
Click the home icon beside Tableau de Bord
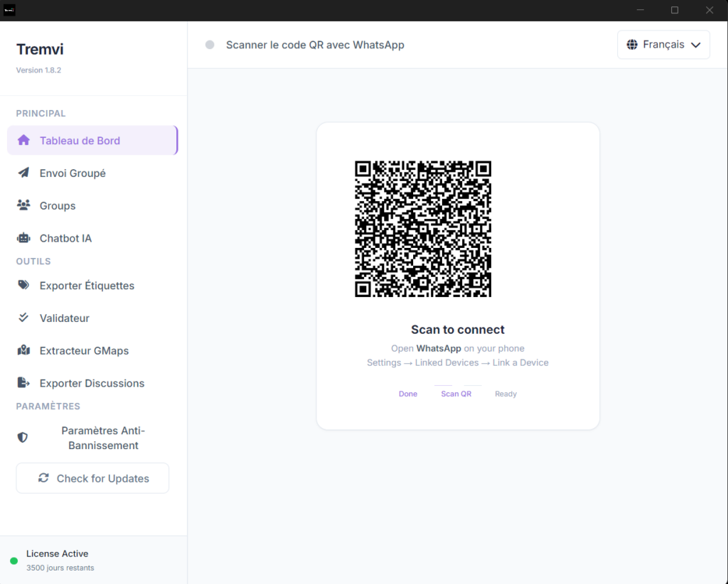(x=23, y=140)
